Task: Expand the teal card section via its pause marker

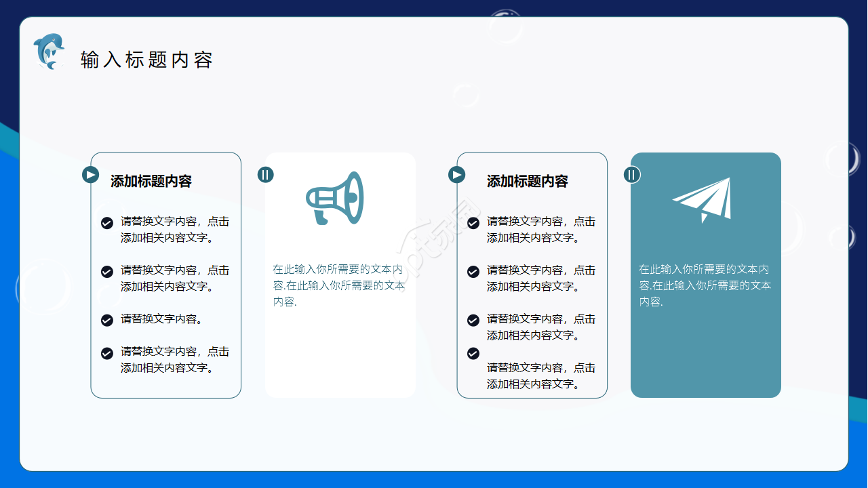Action: (x=631, y=174)
